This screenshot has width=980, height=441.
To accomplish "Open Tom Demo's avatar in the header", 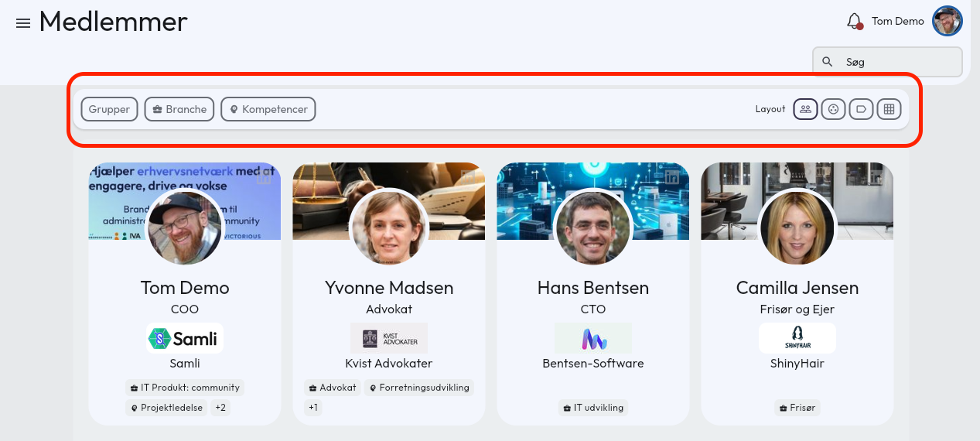I will (948, 21).
